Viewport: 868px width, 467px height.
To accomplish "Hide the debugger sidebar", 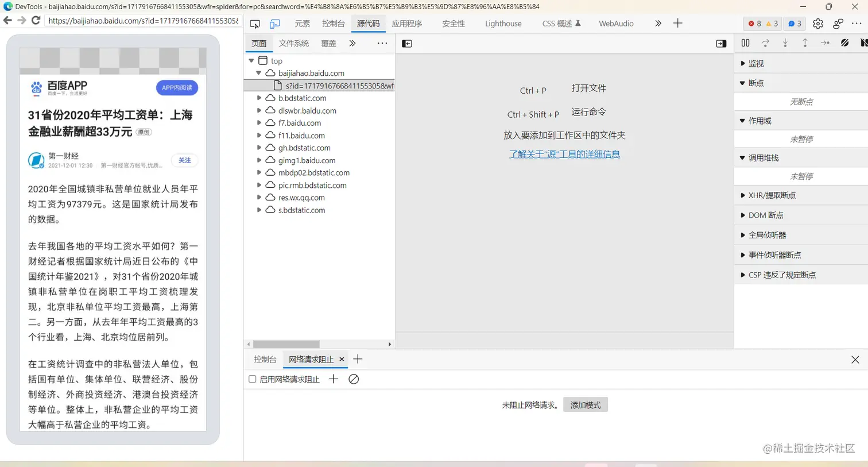I will pyautogui.click(x=721, y=44).
